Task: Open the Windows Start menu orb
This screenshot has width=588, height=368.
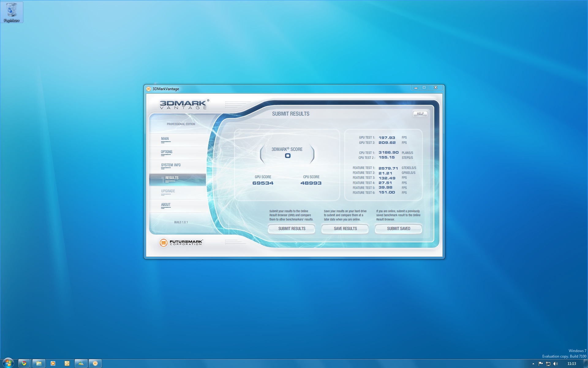Action: click(x=8, y=363)
